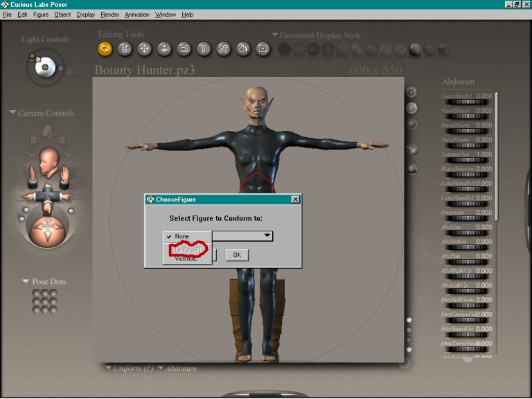Toggle ground shadows sphere icon

[x=411, y=168]
